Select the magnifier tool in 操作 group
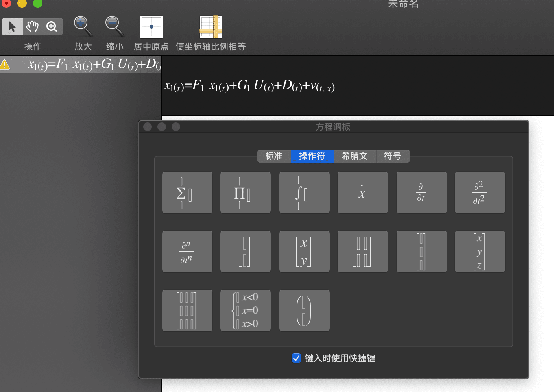Image resolution: width=554 pixels, height=392 pixels. (52, 26)
